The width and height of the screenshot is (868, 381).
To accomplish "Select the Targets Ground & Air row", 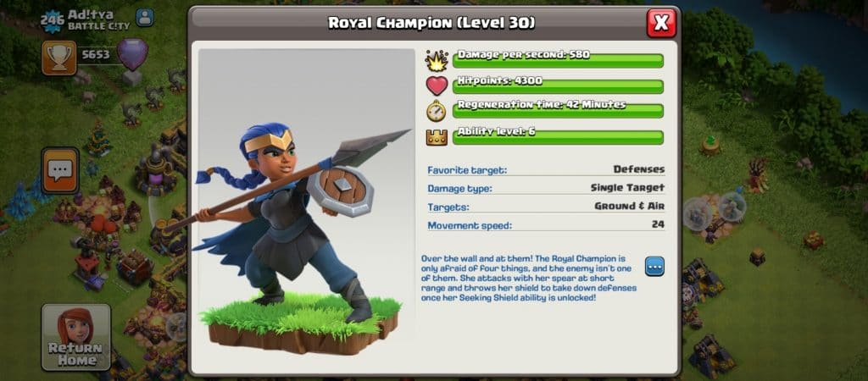I will point(546,207).
